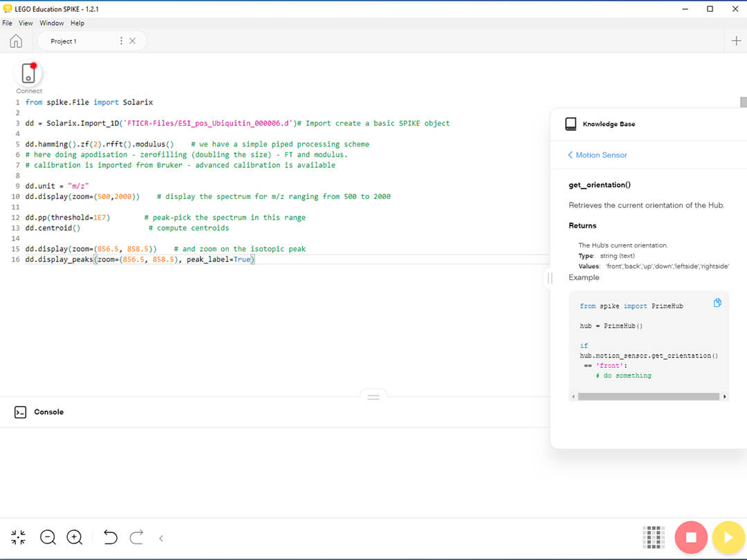This screenshot has width=747, height=560.
Task: Open the hub matrix display icon
Action: pyautogui.click(x=654, y=537)
